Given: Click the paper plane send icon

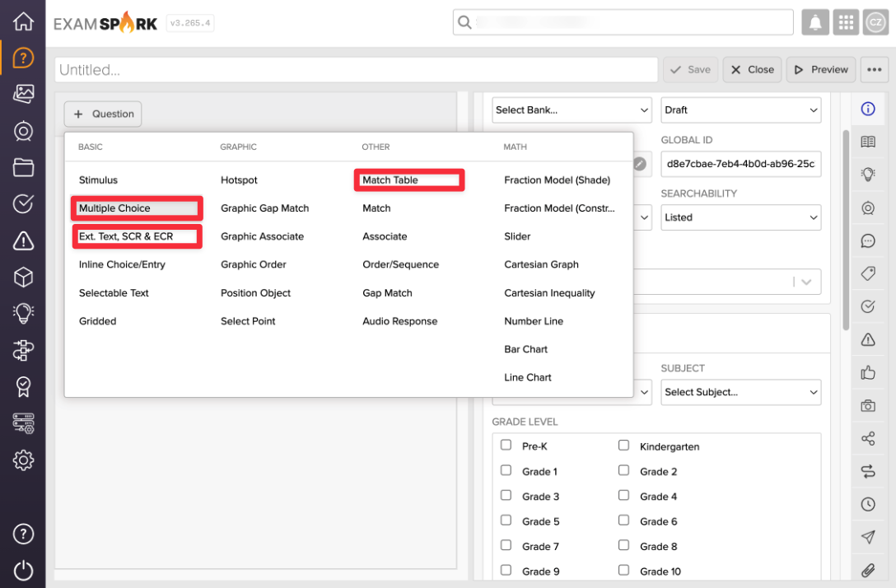Looking at the screenshot, I should [868, 537].
